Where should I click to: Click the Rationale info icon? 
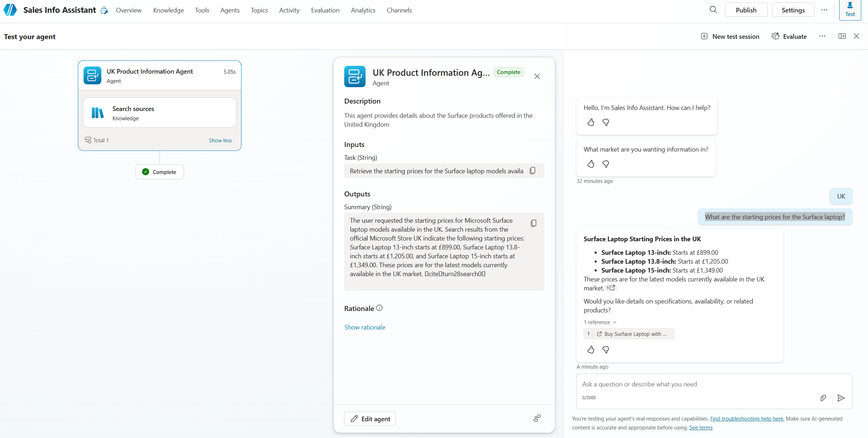click(379, 308)
